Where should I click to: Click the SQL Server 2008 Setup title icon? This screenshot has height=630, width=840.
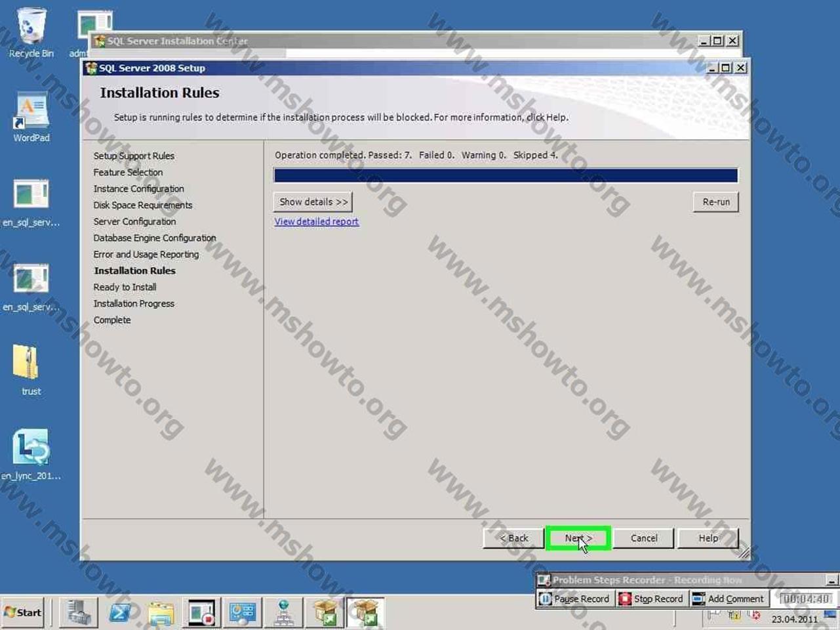(91, 68)
